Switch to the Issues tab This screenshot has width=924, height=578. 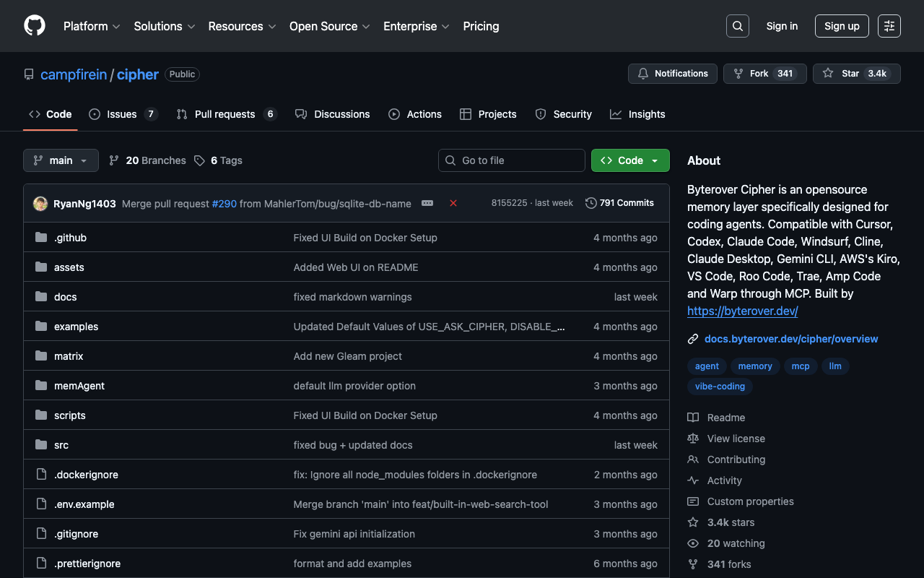pos(122,114)
